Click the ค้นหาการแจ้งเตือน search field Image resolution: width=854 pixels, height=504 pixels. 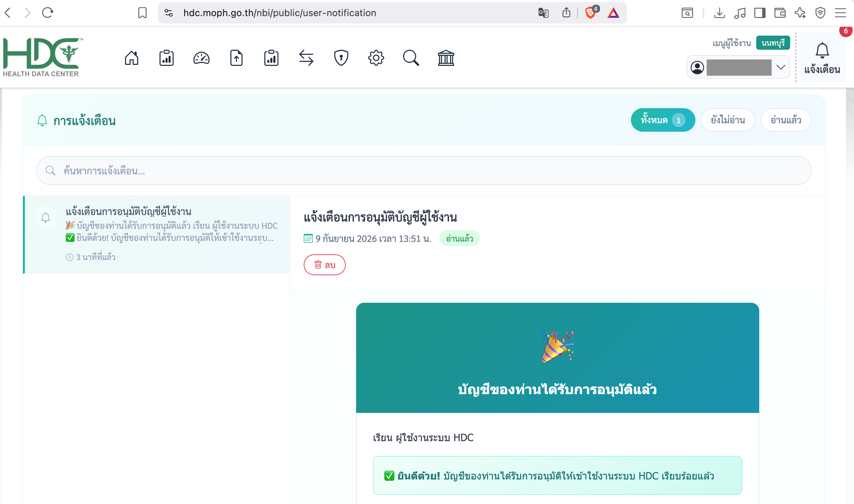click(x=424, y=170)
